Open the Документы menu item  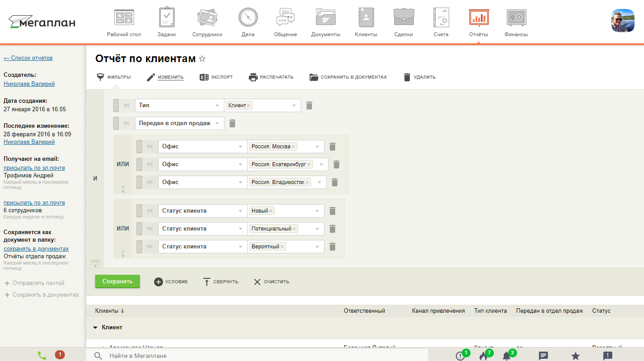point(325,22)
